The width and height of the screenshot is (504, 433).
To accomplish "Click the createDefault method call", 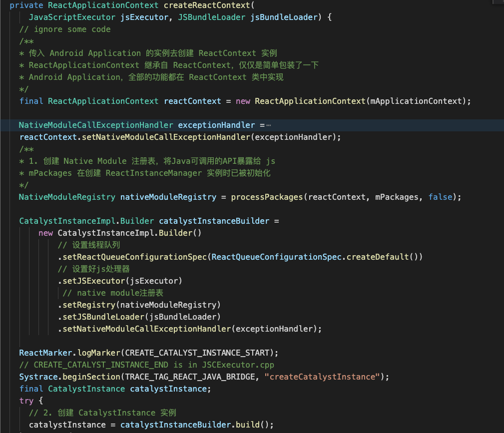I will pos(377,257).
